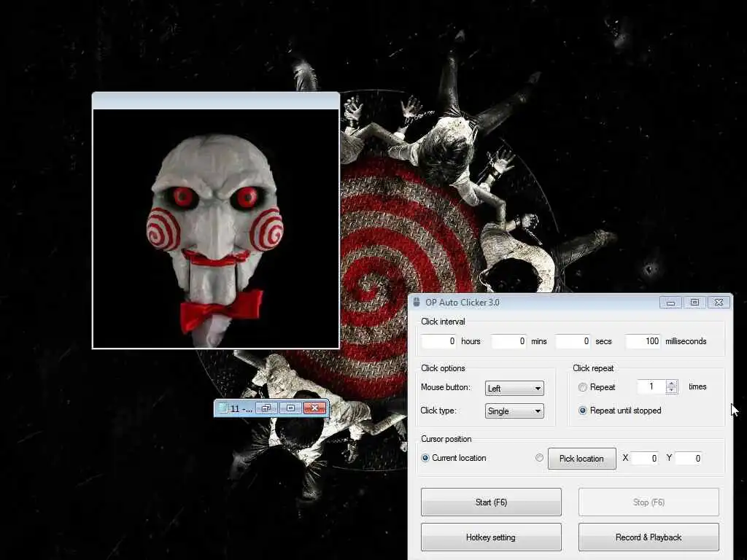Close the small '11 -...' window
Viewport: 747px width, 560px height.
pos(315,408)
